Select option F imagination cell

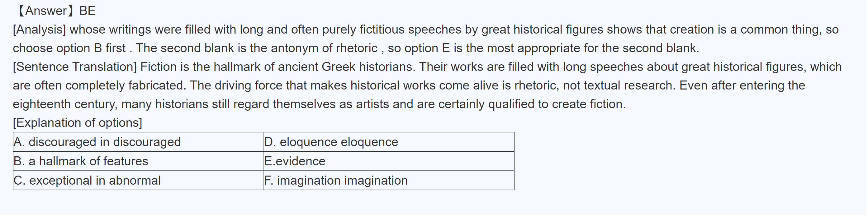coord(336,181)
